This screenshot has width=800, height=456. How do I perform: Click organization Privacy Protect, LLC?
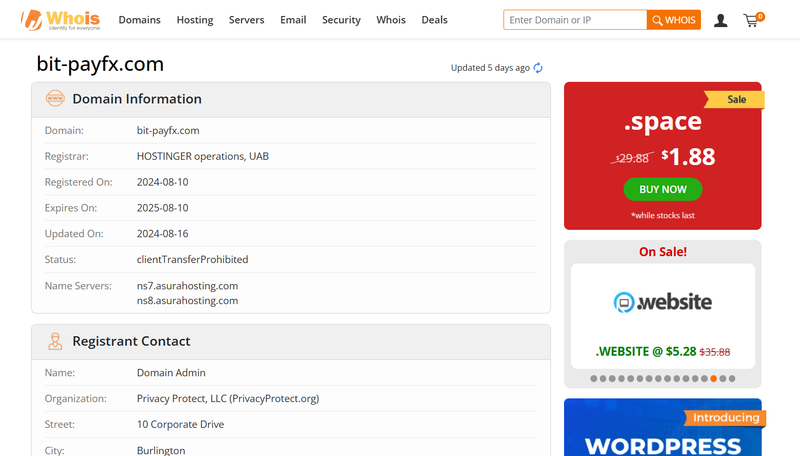point(228,398)
